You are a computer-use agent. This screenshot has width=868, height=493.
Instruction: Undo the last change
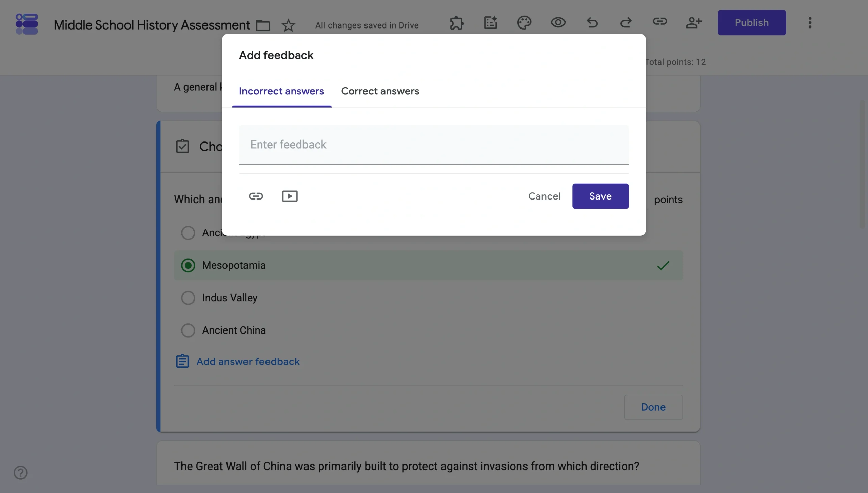[592, 23]
